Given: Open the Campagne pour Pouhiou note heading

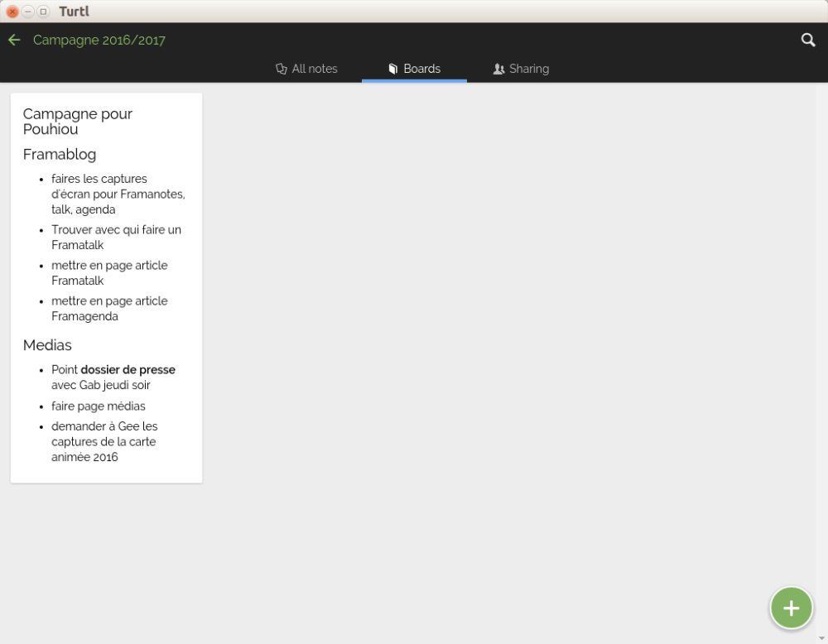Looking at the screenshot, I should click(x=78, y=122).
